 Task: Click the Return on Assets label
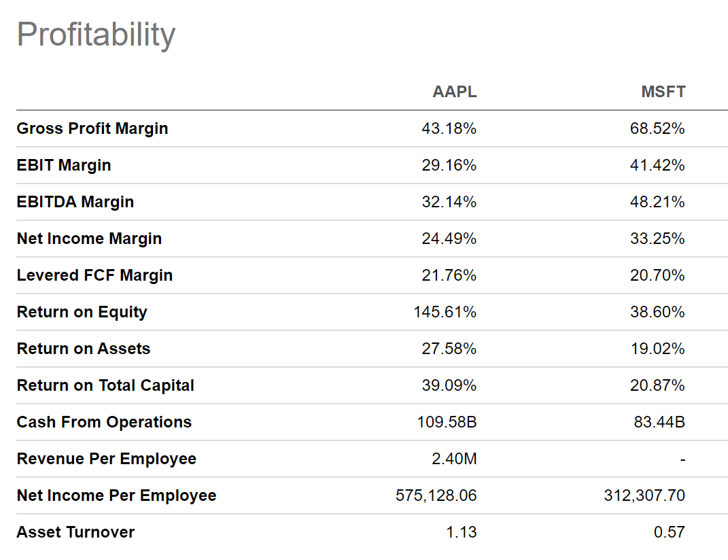click(84, 349)
